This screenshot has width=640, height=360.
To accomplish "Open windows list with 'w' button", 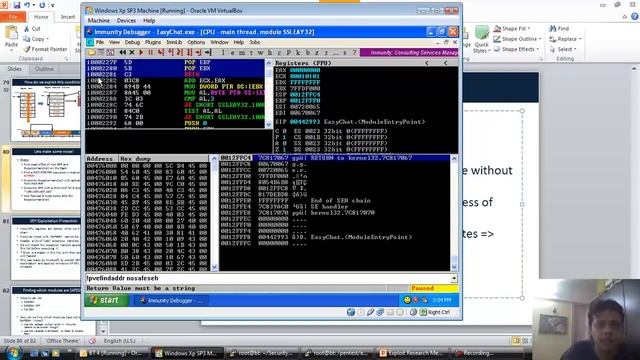I will point(260,52).
